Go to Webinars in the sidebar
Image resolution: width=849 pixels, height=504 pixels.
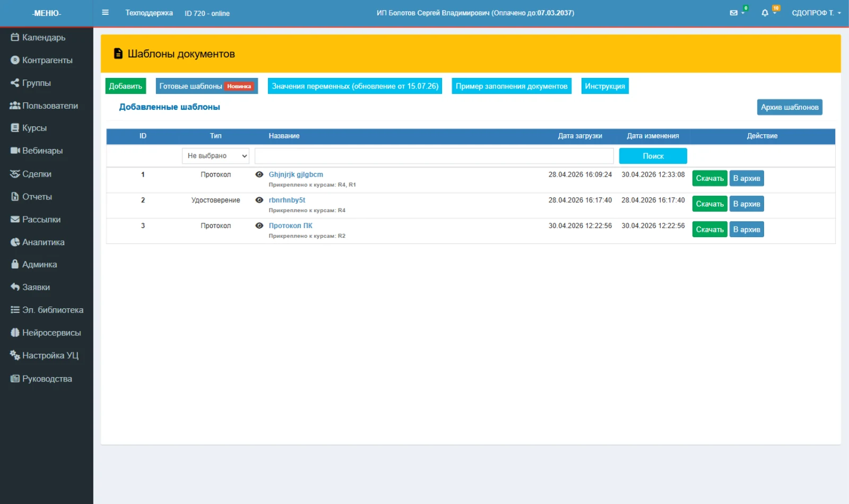click(37, 151)
